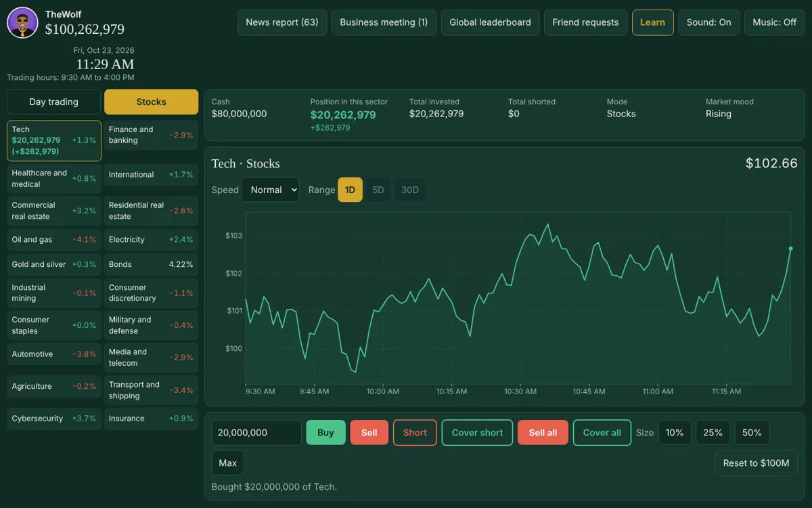
Task: Switch to Day trading tab
Action: (x=53, y=102)
